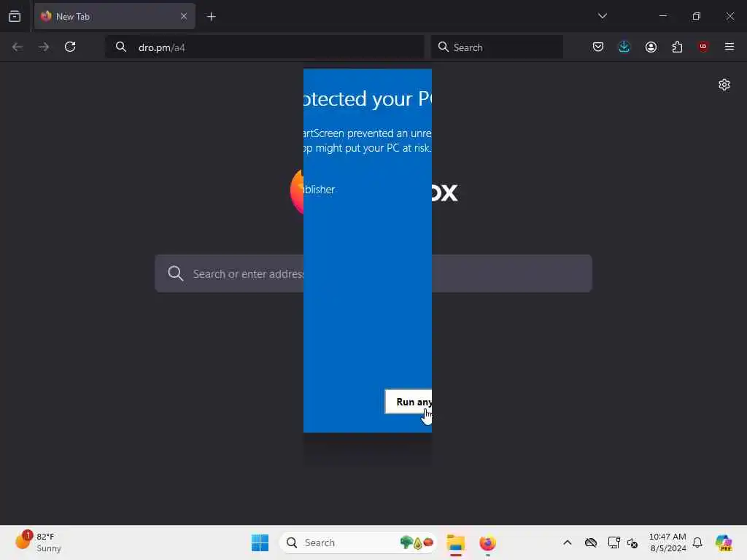
Task: Switch to Firefox in the taskbar
Action: [x=487, y=542]
